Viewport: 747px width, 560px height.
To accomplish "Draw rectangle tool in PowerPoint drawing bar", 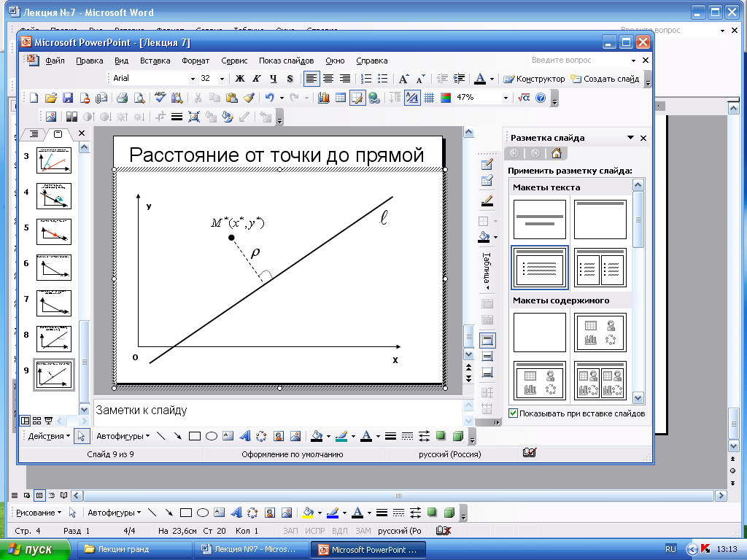I will point(194,436).
